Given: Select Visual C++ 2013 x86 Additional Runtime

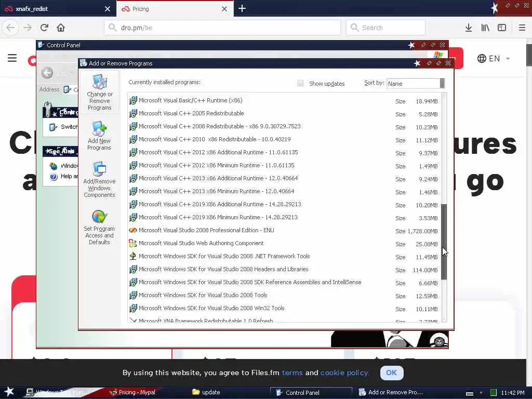Looking at the screenshot, I should click(283, 179).
